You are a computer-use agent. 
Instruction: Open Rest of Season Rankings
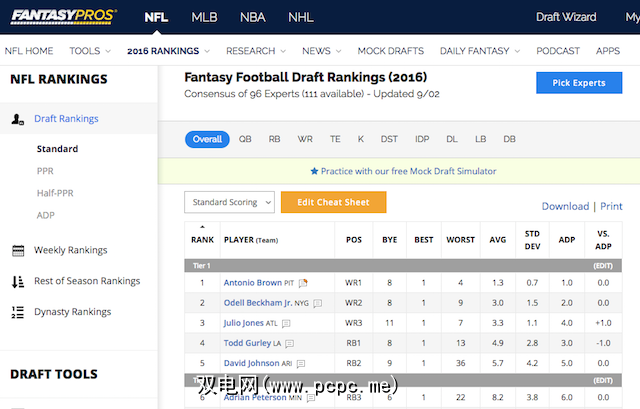87,281
